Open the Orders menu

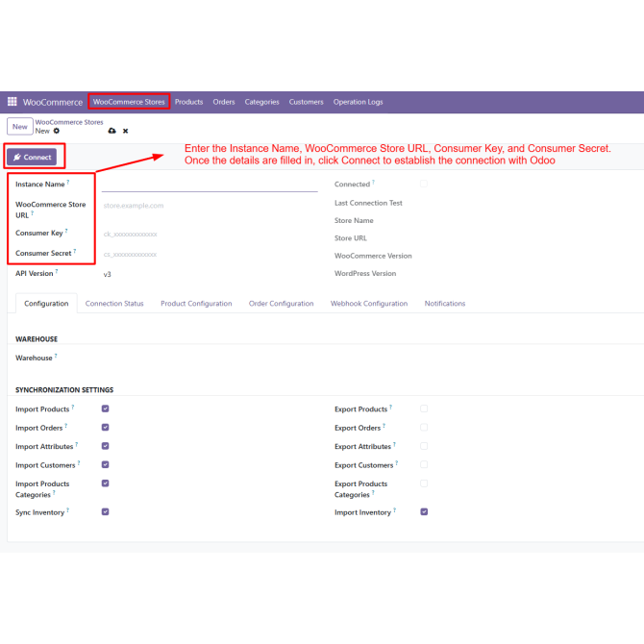click(x=224, y=102)
